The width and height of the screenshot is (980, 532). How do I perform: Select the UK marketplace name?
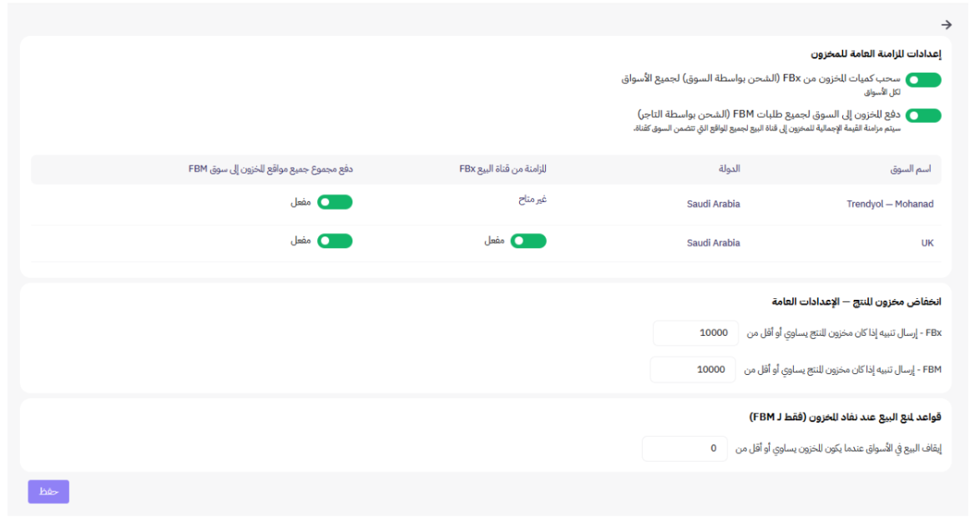pyautogui.click(x=927, y=243)
